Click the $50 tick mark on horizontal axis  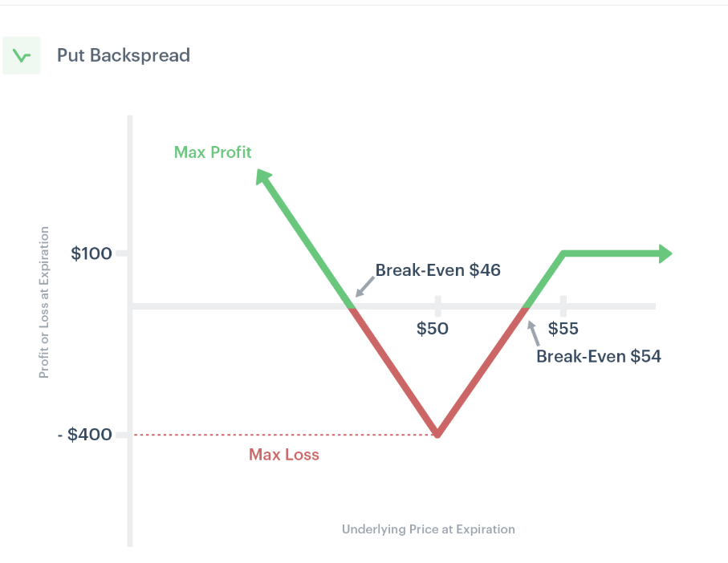437,306
